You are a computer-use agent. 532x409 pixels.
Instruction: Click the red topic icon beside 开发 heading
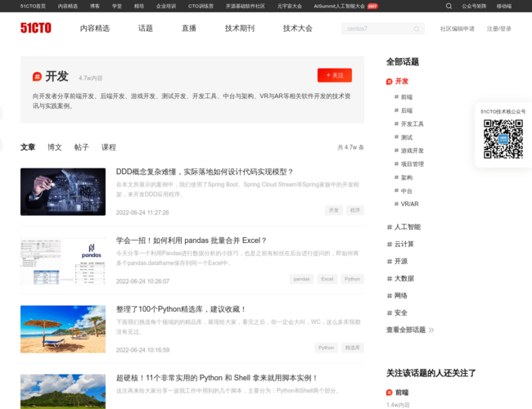click(37, 77)
